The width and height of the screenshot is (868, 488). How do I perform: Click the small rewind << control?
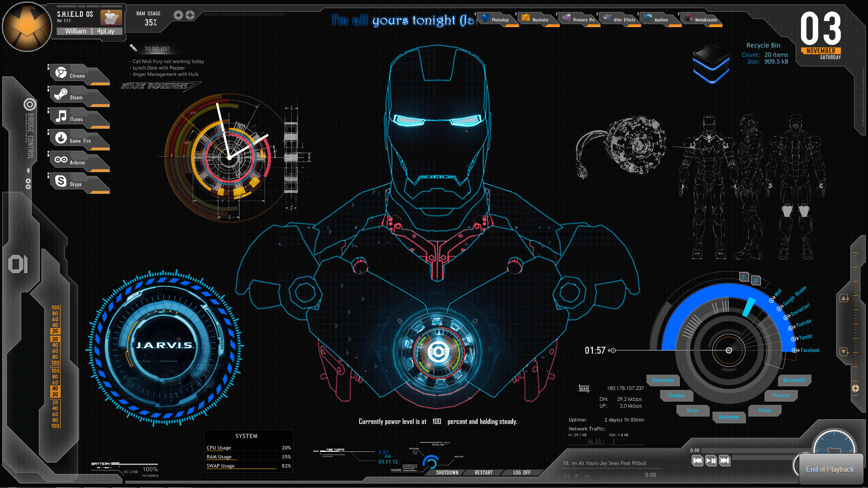[x=567, y=476]
